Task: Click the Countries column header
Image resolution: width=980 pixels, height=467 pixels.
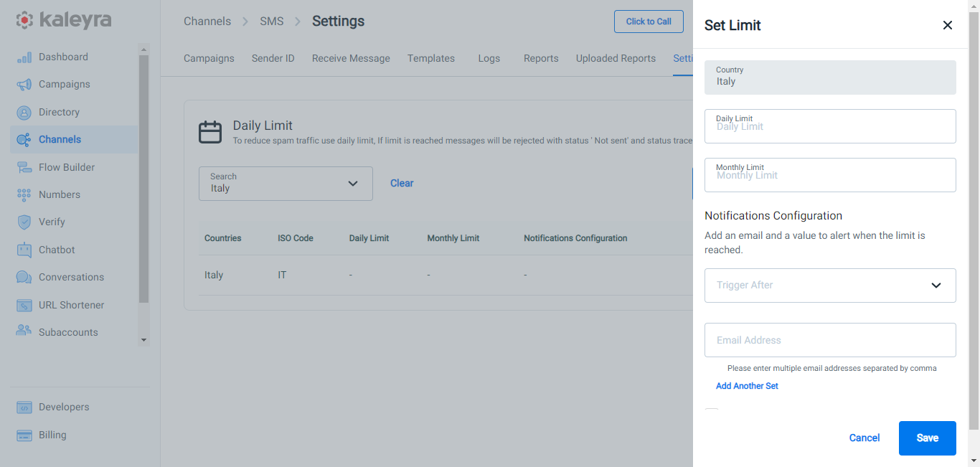Action: pos(222,238)
